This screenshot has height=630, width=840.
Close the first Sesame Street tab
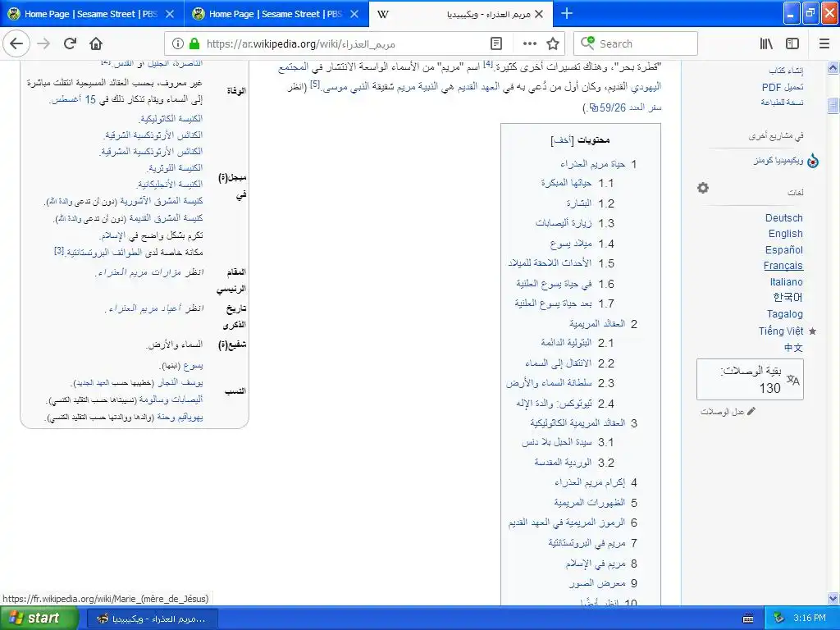[x=170, y=14]
